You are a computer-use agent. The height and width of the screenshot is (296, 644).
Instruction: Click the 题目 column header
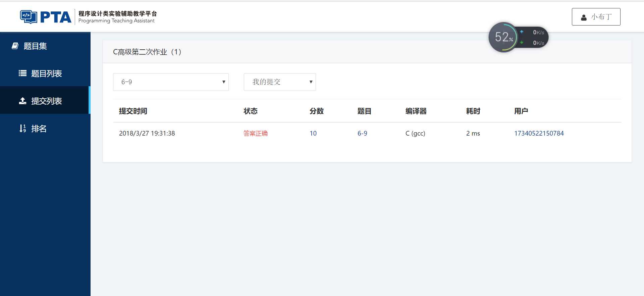tap(364, 111)
